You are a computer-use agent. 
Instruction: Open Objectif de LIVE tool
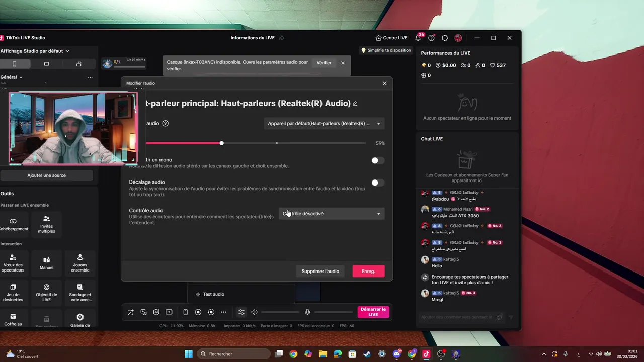coord(46,293)
